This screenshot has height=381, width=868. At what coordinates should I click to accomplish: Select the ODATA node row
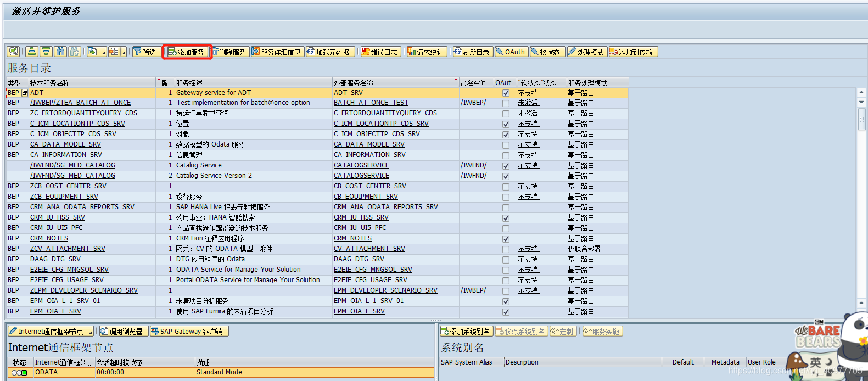pos(221,372)
